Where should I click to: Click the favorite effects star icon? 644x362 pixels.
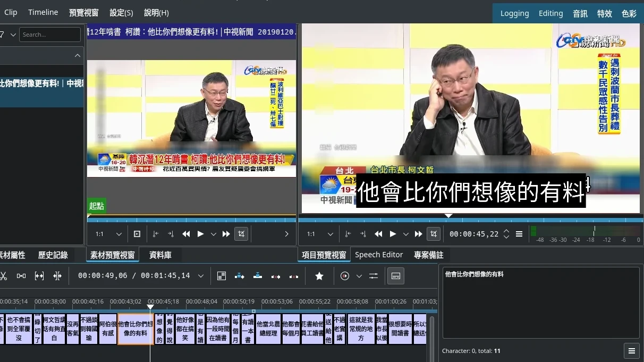[319, 276]
